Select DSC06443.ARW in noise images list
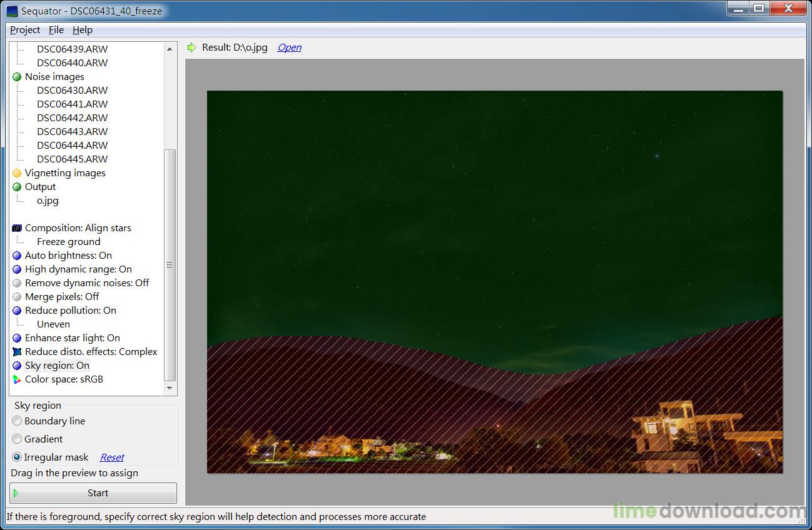 (x=72, y=132)
